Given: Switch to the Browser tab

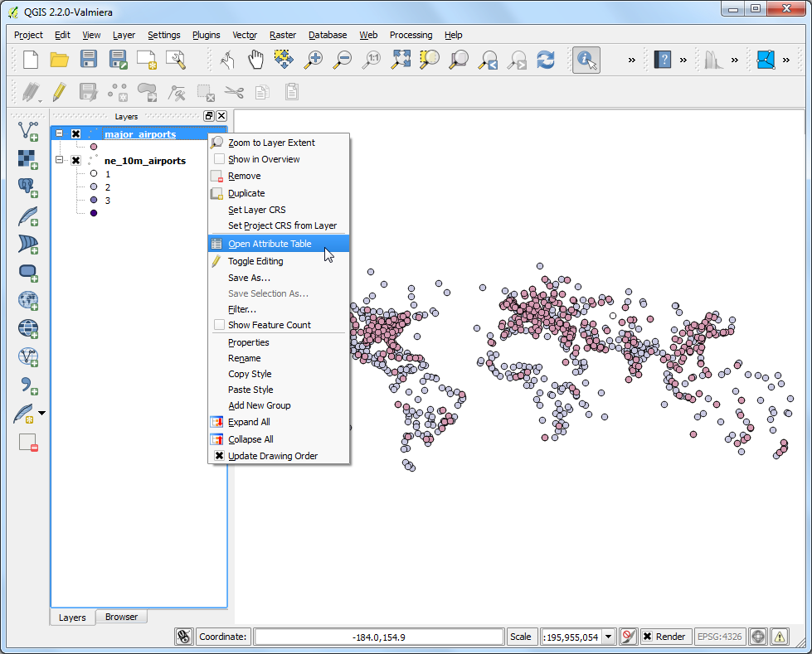Looking at the screenshot, I should click(121, 617).
